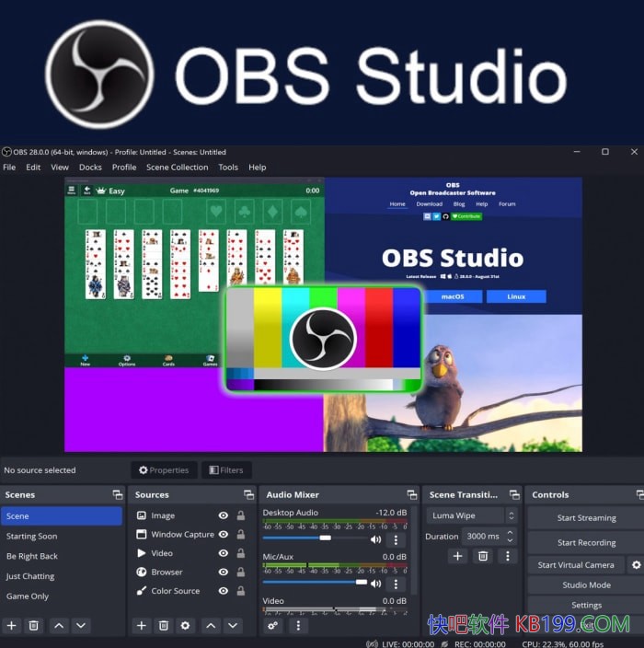Undock the Sources panel
This screenshot has width=644, height=648.
click(248, 494)
